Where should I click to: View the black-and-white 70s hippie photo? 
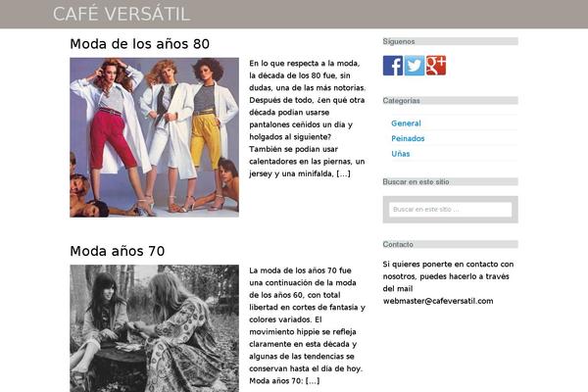pyautogui.click(x=154, y=328)
